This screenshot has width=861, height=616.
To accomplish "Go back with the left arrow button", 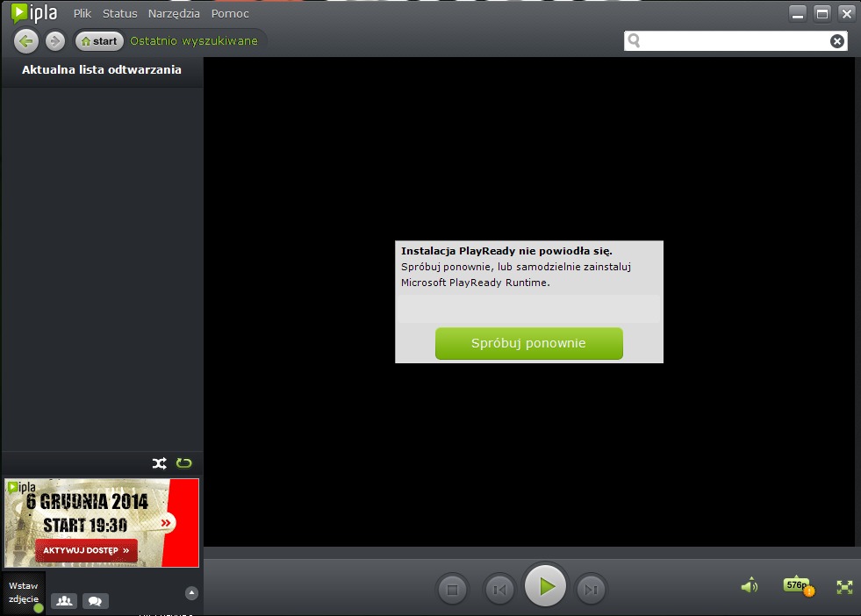I will (x=25, y=41).
